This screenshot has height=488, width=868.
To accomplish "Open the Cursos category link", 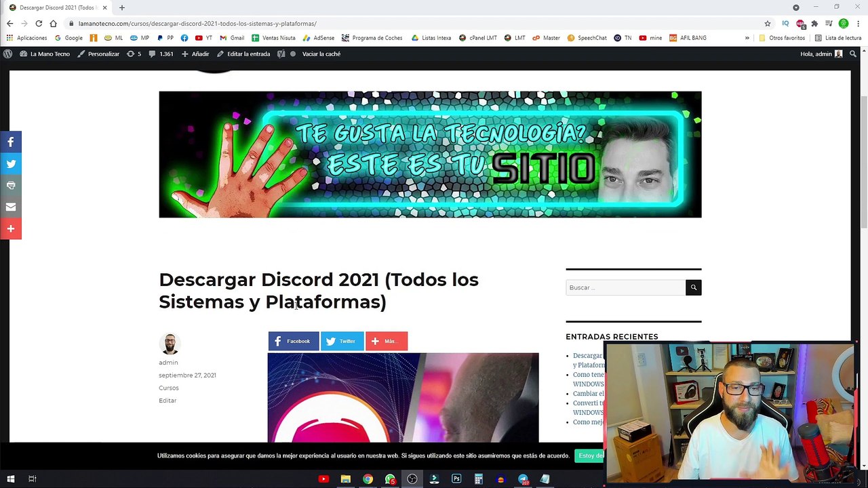I will point(169,388).
